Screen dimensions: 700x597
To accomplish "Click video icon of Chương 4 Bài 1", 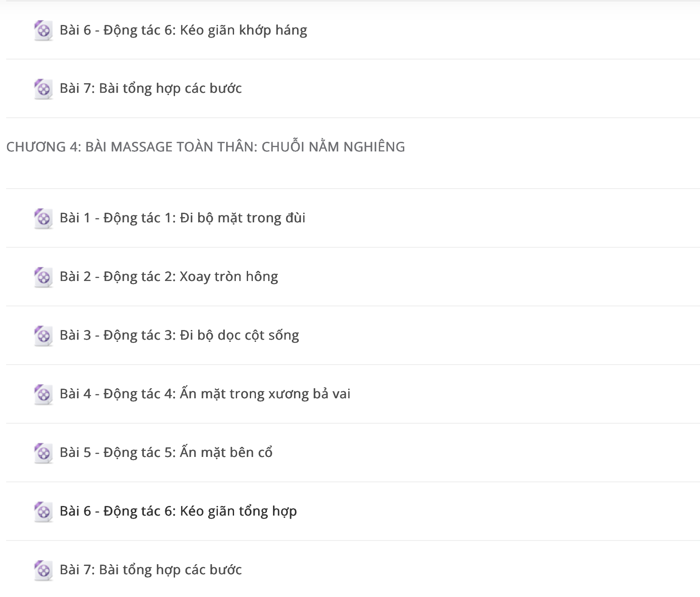I will point(43,218).
